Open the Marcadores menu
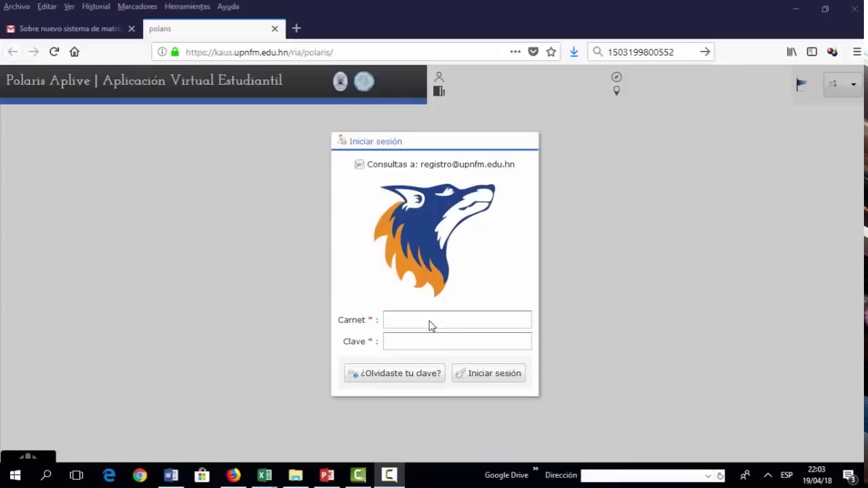 point(137,6)
